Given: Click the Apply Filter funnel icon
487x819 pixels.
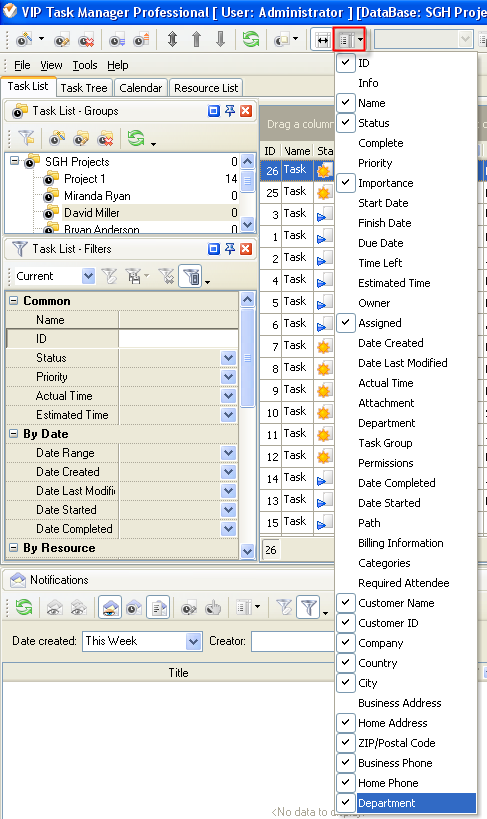Looking at the screenshot, I should click(x=110, y=276).
